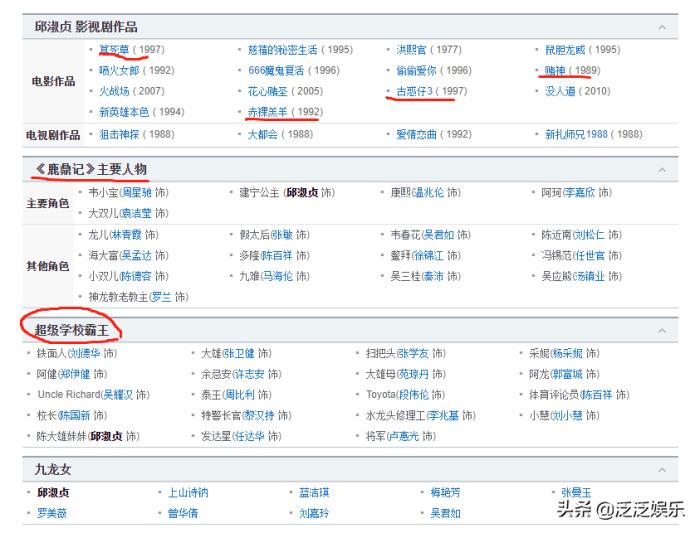Open the 大都会 (1988) TV link
Viewport: 700px width, 533px height.
coord(264,133)
